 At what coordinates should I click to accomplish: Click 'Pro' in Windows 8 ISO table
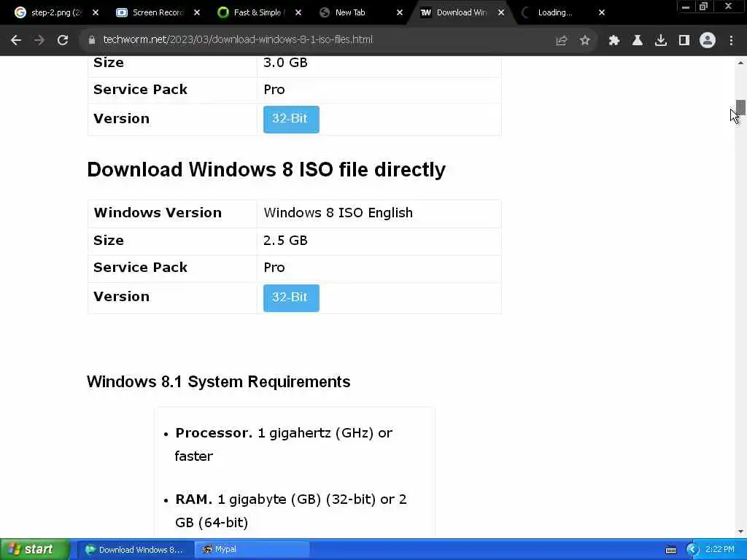click(274, 268)
